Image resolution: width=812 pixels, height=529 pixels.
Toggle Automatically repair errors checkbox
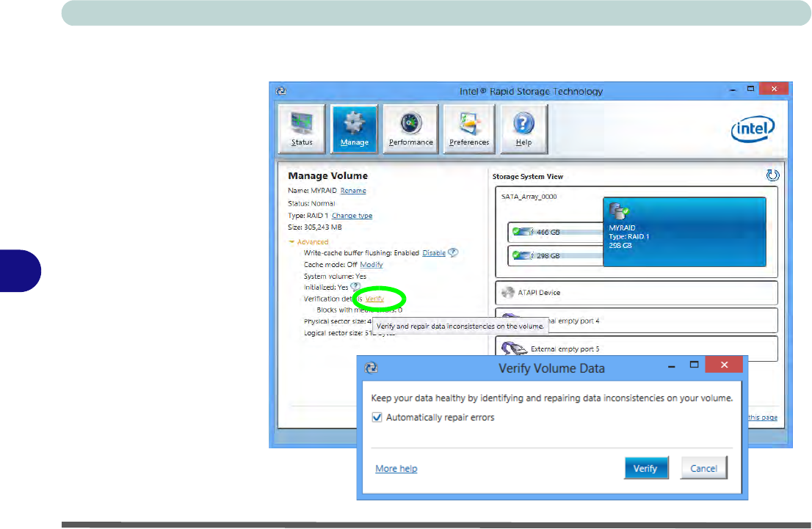point(377,417)
